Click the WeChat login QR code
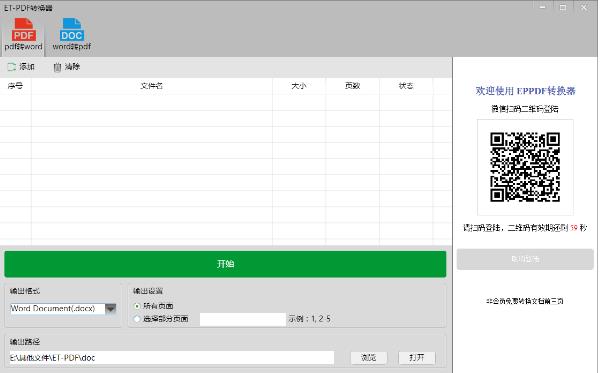Screen dimensions: 602x373 click(x=525, y=167)
